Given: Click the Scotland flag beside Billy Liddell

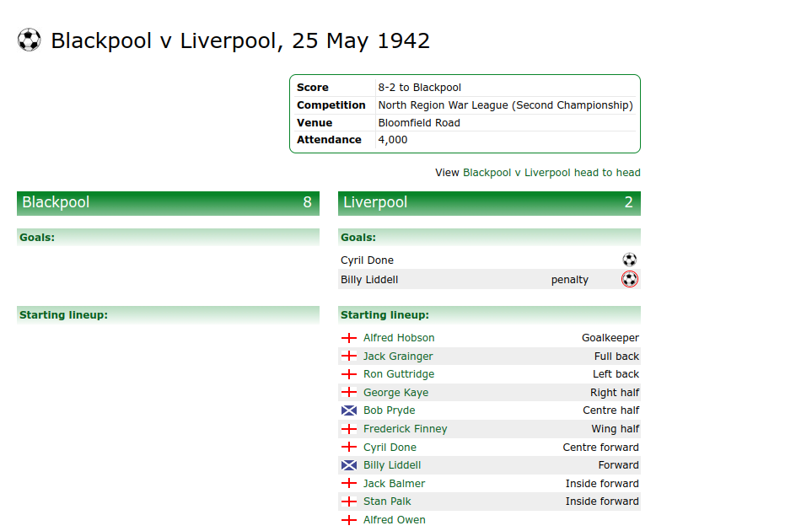Looking at the screenshot, I should pyautogui.click(x=349, y=465).
